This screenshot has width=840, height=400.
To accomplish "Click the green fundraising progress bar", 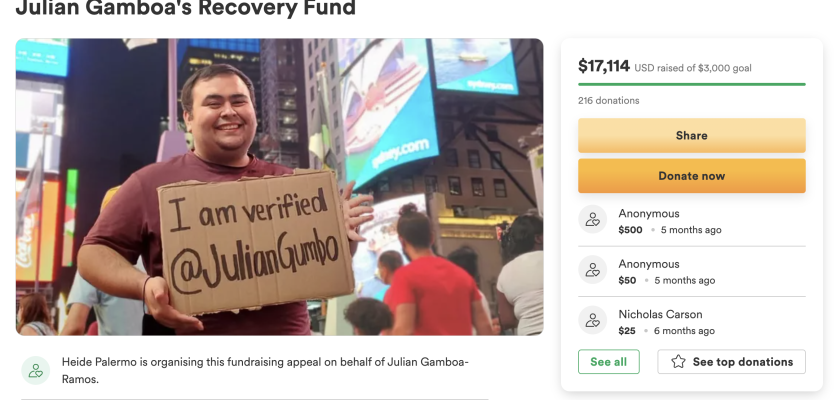I will pyautogui.click(x=692, y=84).
